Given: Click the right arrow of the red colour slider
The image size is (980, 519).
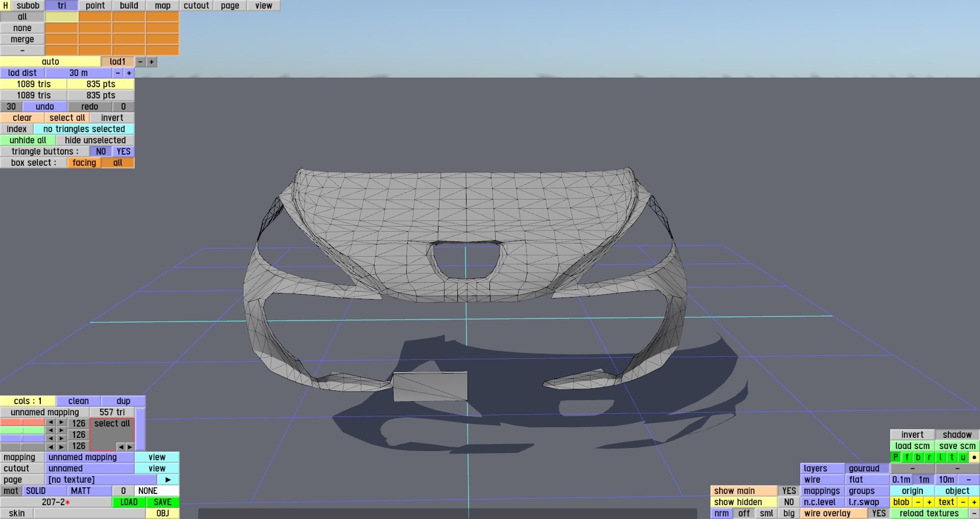Looking at the screenshot, I should click(x=62, y=423).
